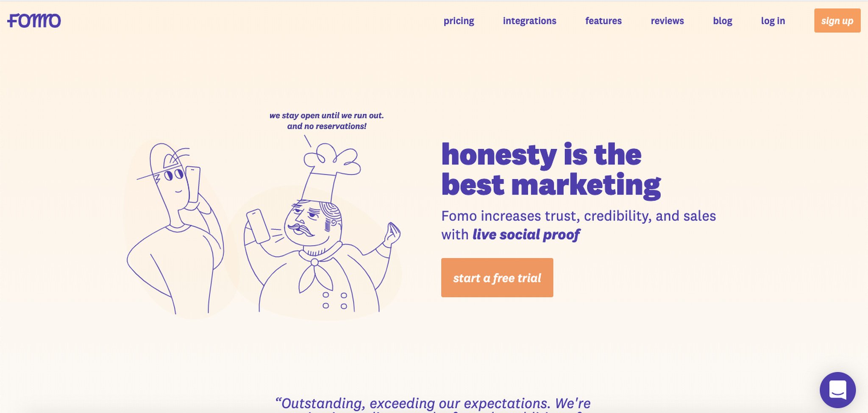Click the "live social proof" text

[526, 234]
